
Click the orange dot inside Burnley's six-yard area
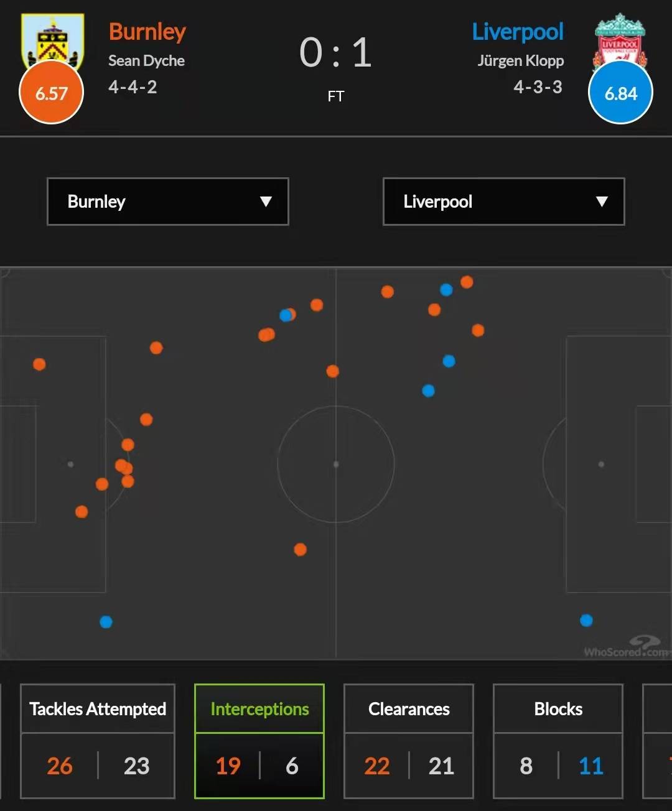pyautogui.click(x=39, y=364)
